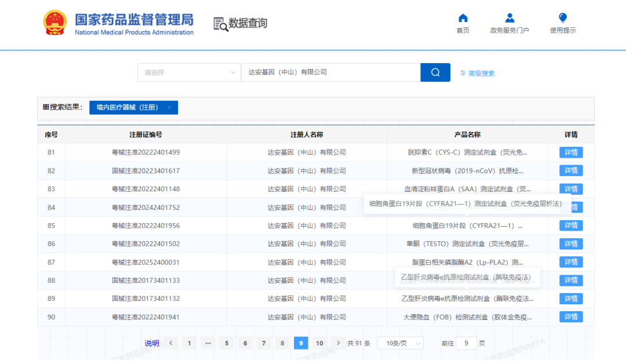Go to page 8
Viewport: 626px width, 364px height.
[282, 343]
